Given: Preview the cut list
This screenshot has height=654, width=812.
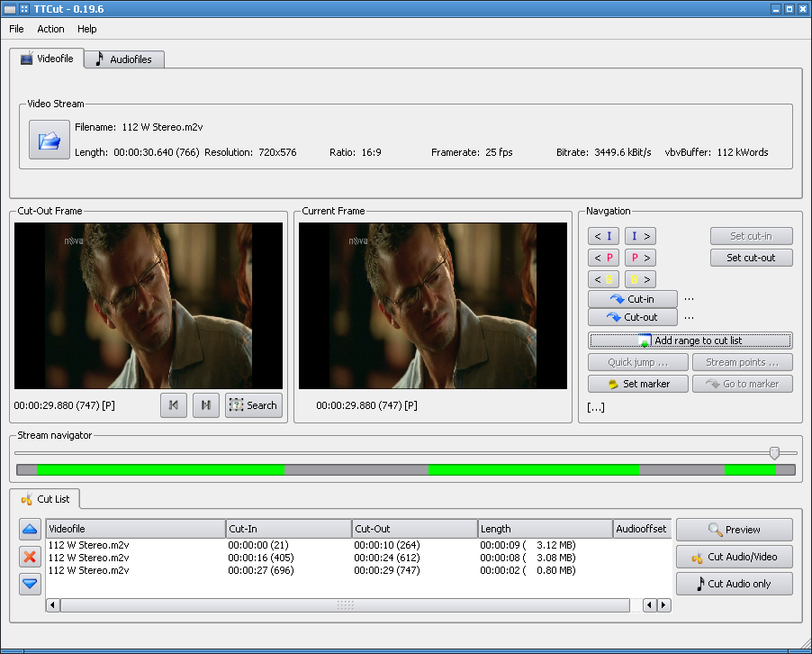Looking at the screenshot, I should pos(735,530).
